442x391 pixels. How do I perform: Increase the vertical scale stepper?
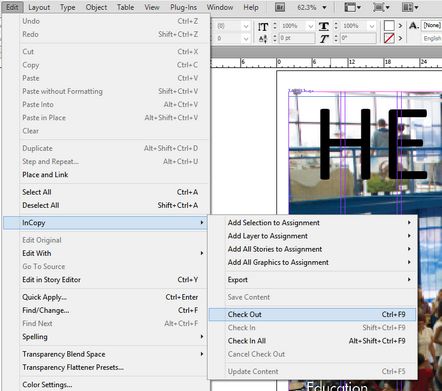275,24
